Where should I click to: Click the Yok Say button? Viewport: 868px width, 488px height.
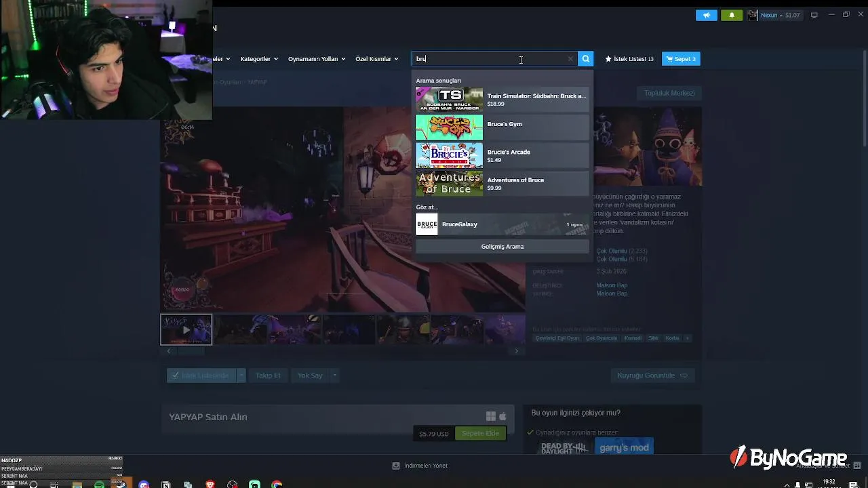pyautogui.click(x=310, y=375)
